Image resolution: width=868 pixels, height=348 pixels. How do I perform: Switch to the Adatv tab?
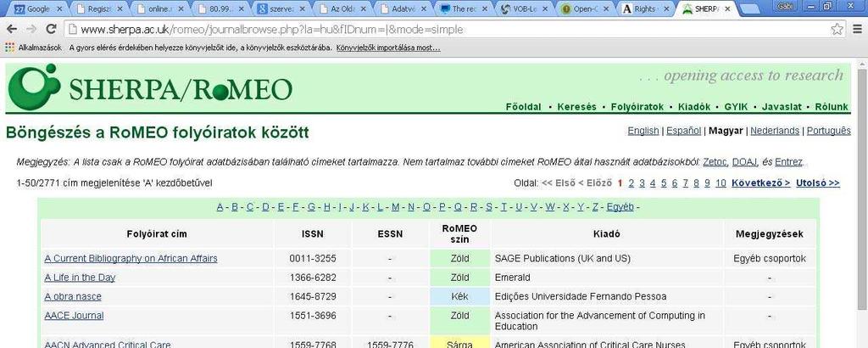click(x=403, y=8)
